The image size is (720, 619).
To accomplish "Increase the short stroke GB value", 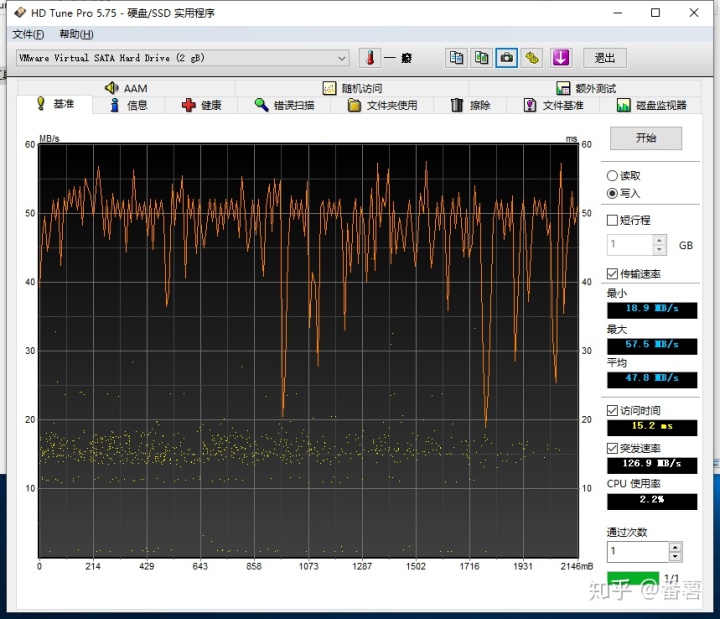I will 659,240.
